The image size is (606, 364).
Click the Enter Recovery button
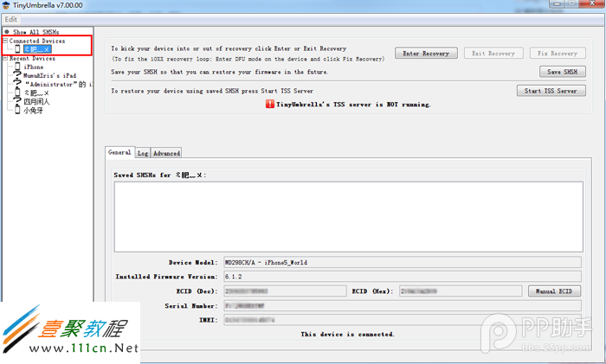[x=426, y=54]
